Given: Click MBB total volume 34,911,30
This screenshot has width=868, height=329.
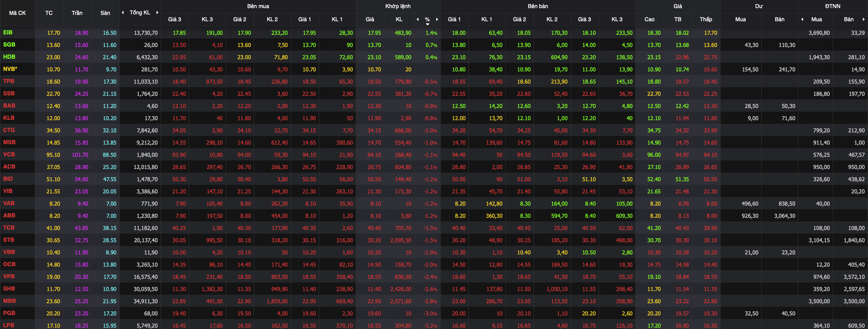Looking at the screenshot, I should click(x=146, y=301).
